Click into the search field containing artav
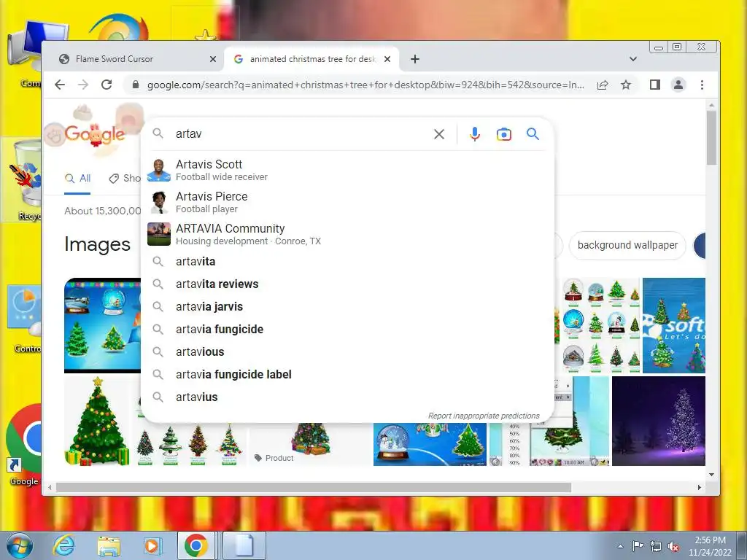Screen dimensions: 747x560 [x=300, y=134]
